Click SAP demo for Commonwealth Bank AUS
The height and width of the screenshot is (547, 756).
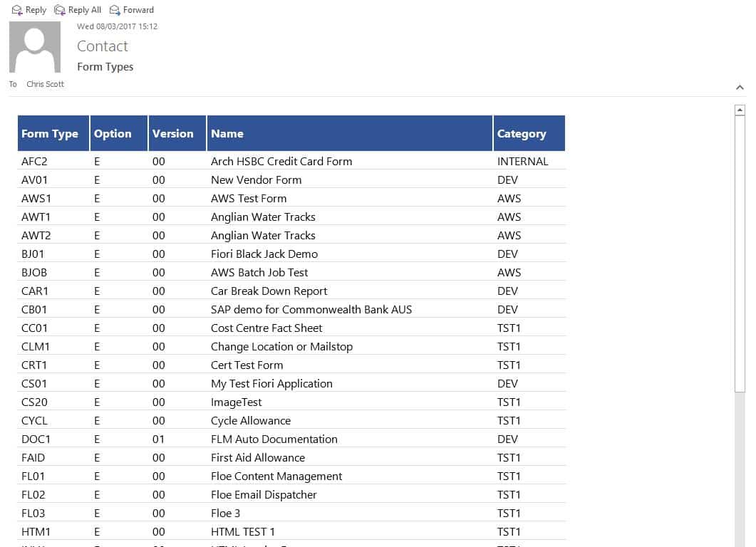tap(311, 309)
